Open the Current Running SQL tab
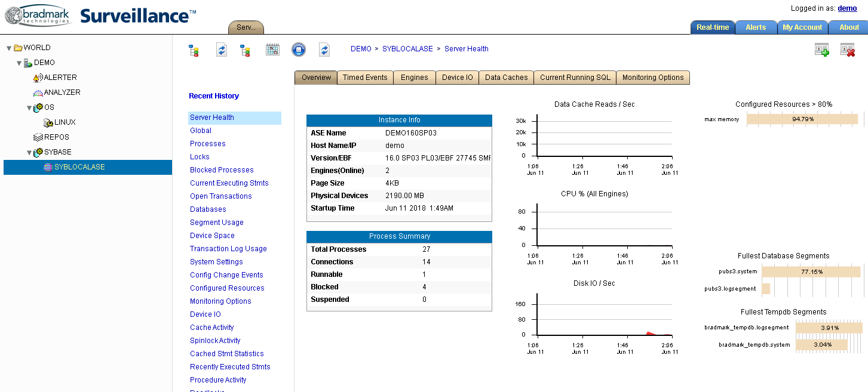 pyautogui.click(x=575, y=78)
